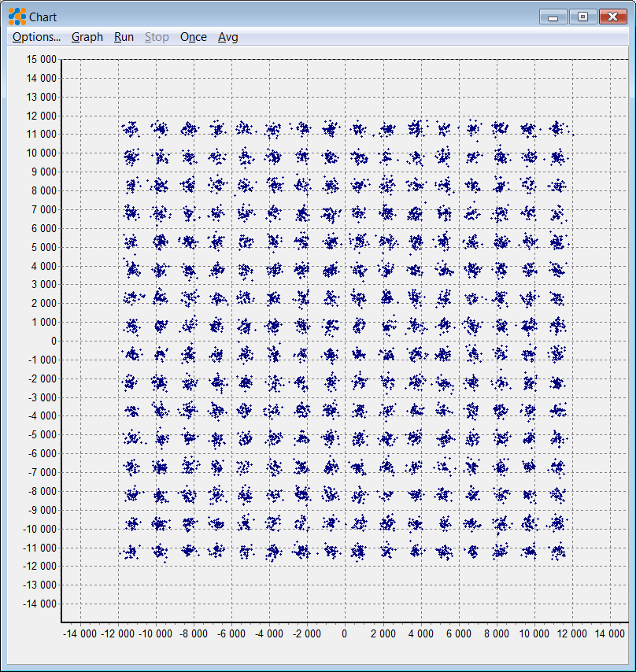Click the -10 000 x-axis label
Screen dimensions: 636x672
click(155, 634)
